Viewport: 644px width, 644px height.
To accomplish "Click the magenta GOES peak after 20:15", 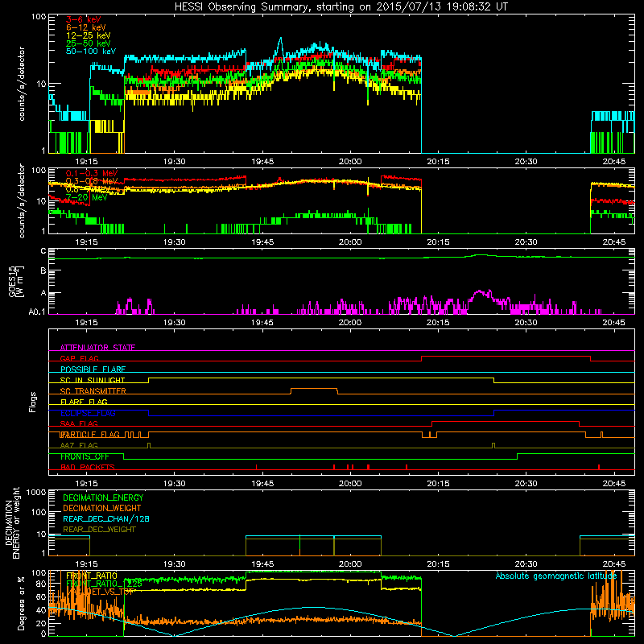I will coord(480,293).
